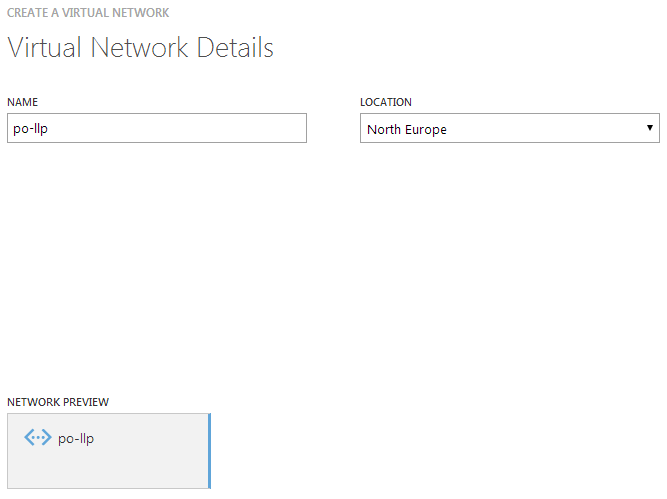
Task: Click the po-llp label in network preview
Action: coord(76,439)
